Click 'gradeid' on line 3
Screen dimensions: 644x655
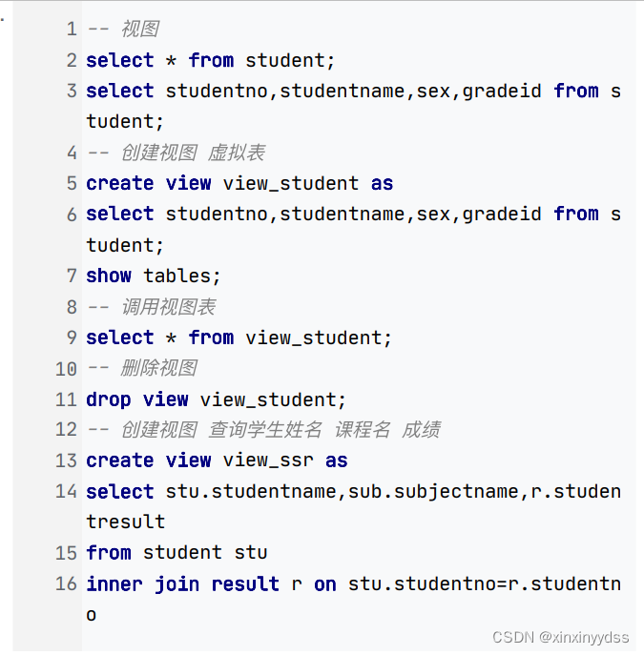click(502, 92)
